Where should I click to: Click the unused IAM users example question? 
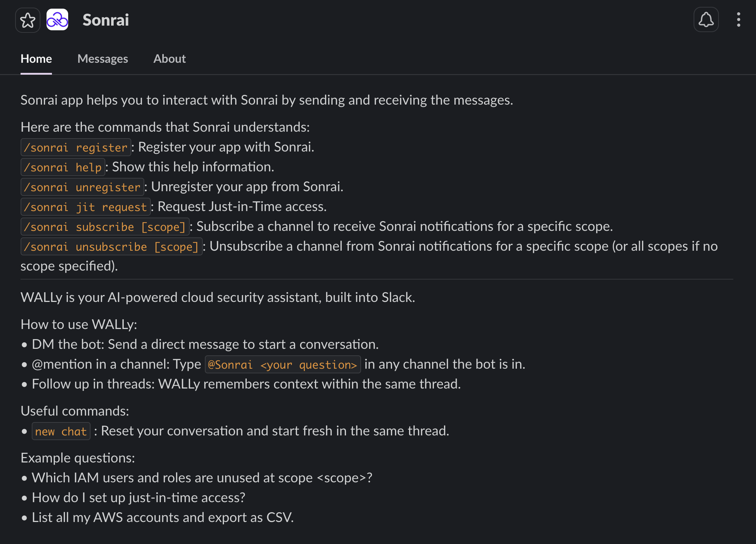(x=202, y=478)
